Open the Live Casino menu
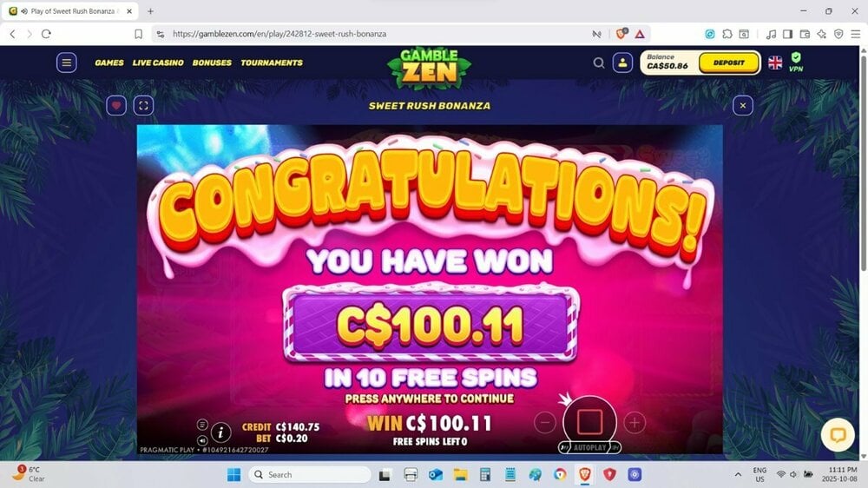This screenshot has width=868, height=488. point(158,63)
